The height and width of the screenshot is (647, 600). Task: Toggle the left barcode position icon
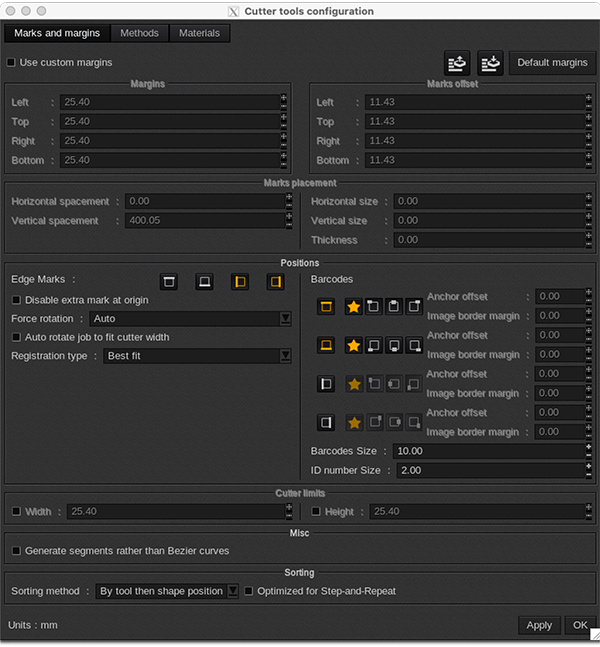click(x=326, y=384)
